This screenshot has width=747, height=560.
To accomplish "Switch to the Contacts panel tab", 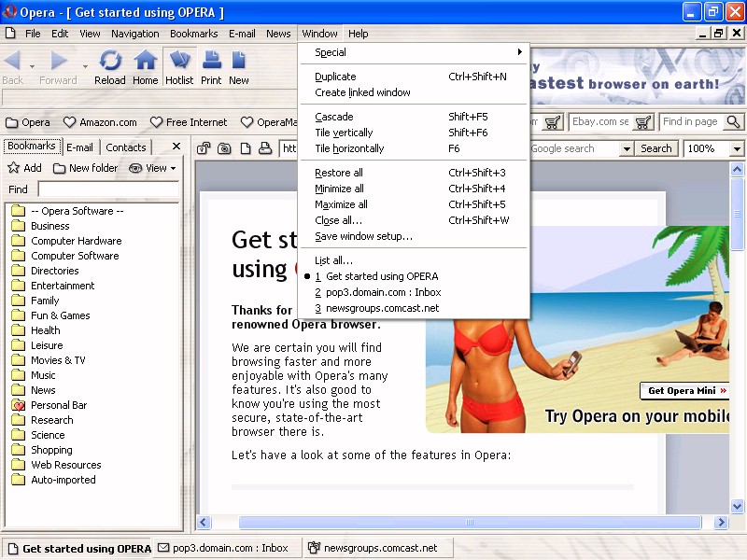I will (126, 147).
